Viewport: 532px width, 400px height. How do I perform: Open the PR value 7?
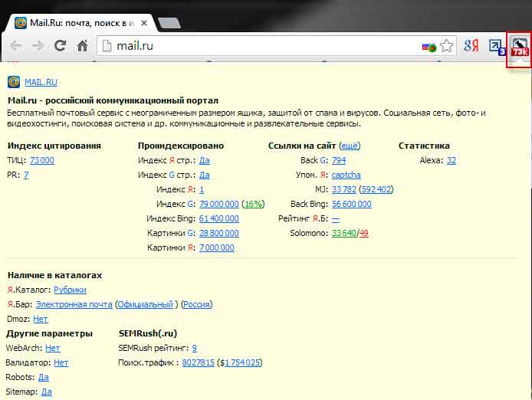pos(26,175)
